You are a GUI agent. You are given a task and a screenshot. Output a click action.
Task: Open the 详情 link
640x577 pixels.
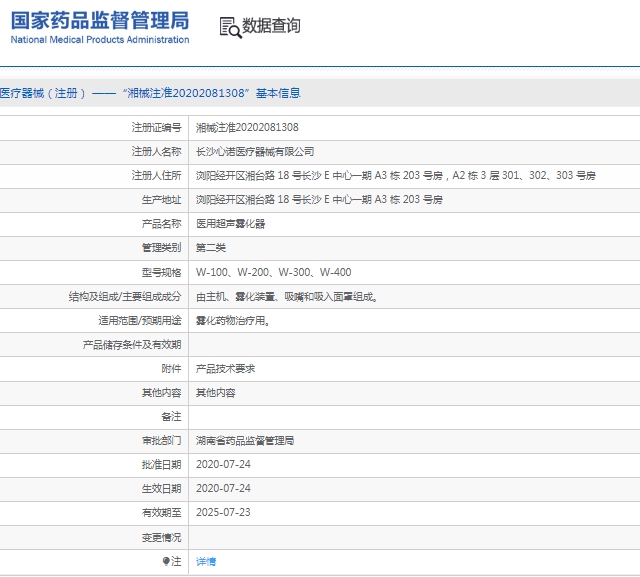(206, 562)
